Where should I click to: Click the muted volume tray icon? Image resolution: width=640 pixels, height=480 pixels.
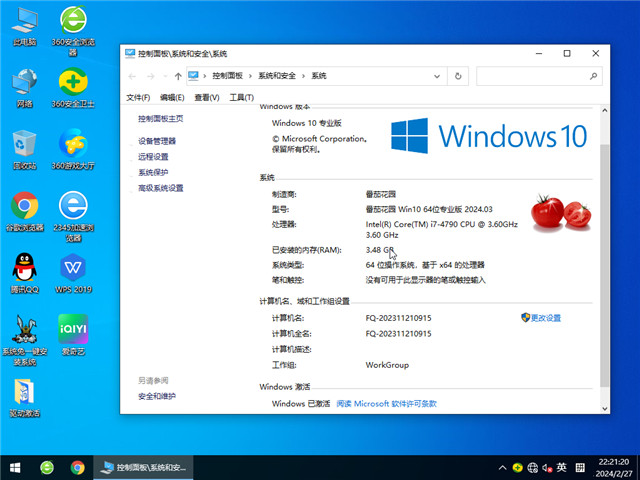(547, 468)
